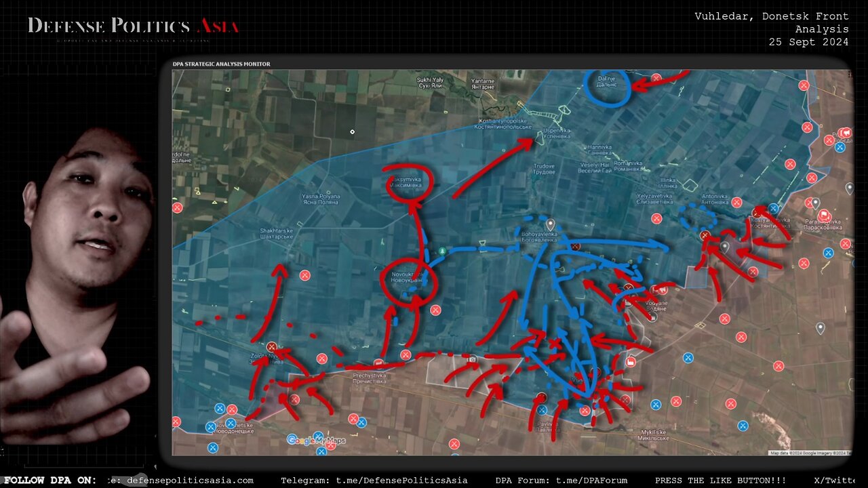
Task: Select the DPA STRATEGIC ANALYSIS MONITOR title
Action: (221, 64)
